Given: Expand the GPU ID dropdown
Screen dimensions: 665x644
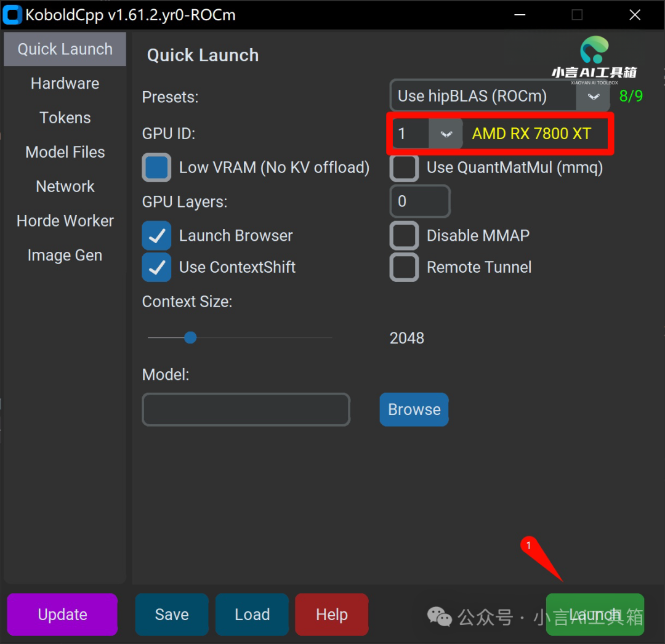Looking at the screenshot, I should [x=445, y=134].
